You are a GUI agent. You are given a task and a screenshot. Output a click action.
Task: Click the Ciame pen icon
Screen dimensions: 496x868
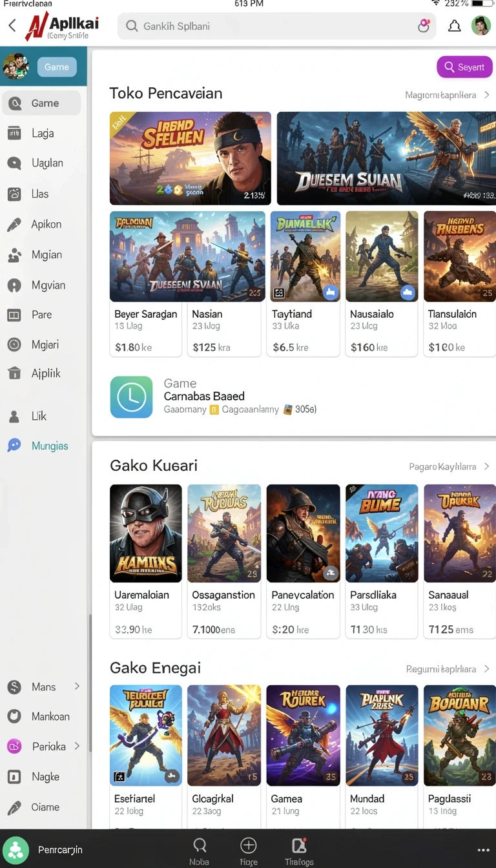tap(14, 807)
